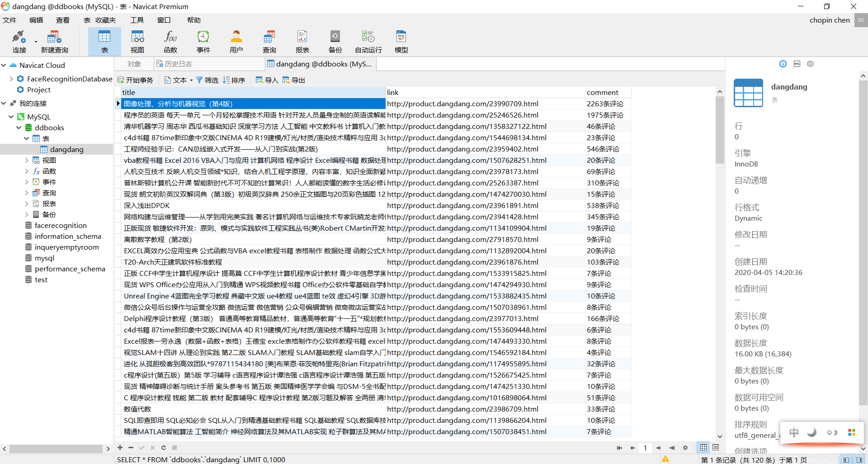
Task: Show the info tab icon in right panel
Action: (x=783, y=64)
